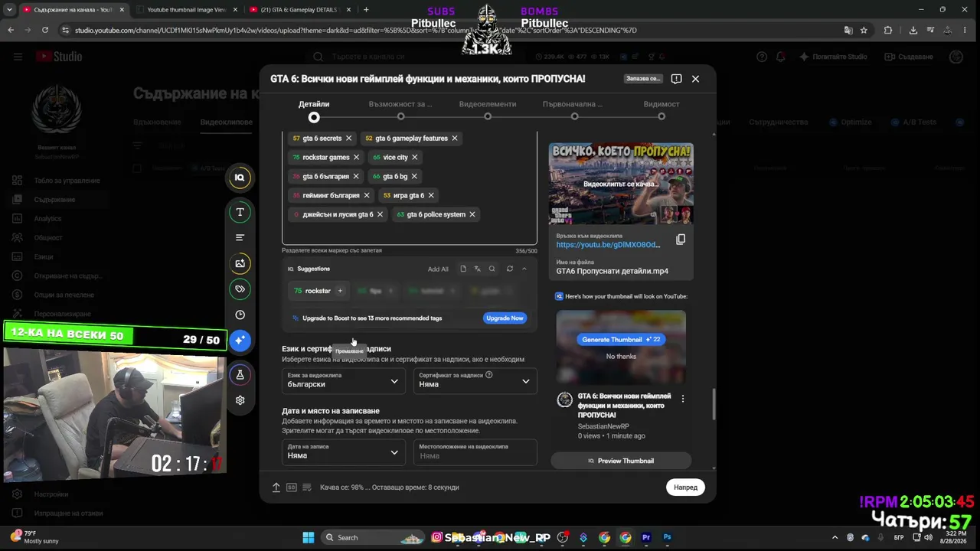Click the blue AI sparkle button in the vidIQ toolbar
Screen dimensions: 980x551
pos(240,340)
